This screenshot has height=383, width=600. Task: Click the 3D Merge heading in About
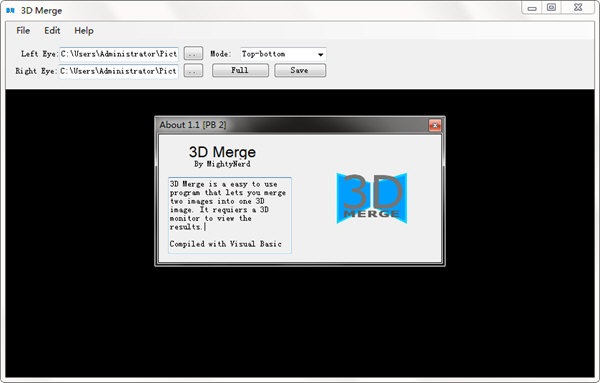pos(222,152)
